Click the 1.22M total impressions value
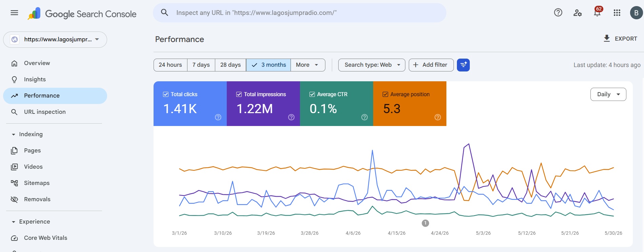Image resolution: width=644 pixels, height=252 pixels. 255,109
